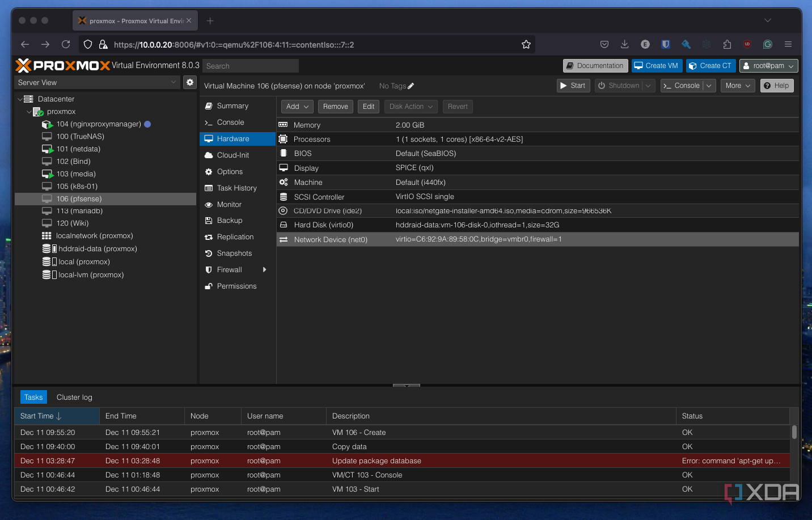This screenshot has width=812, height=520.
Task: Open the browser hamburger menu
Action: coord(788,44)
